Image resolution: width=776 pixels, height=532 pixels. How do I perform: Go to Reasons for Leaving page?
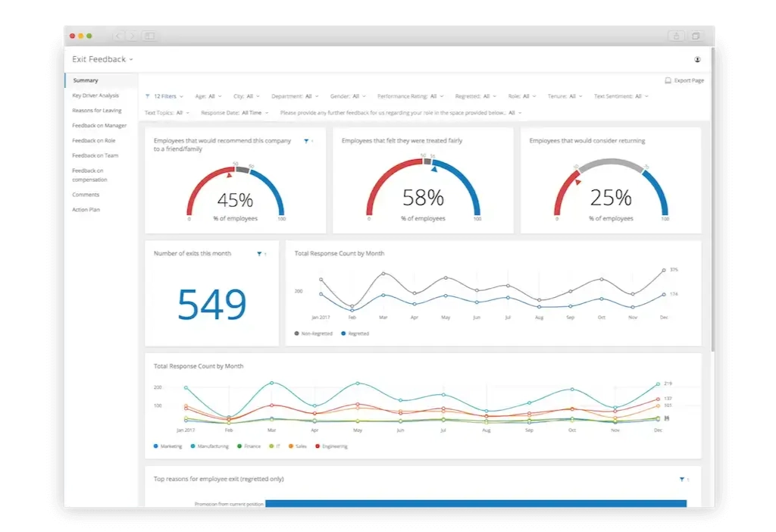pos(97,111)
